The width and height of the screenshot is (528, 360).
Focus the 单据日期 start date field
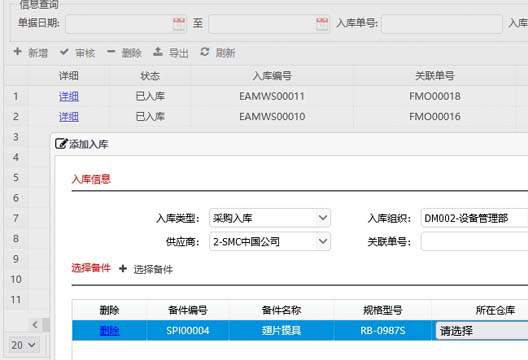(x=126, y=24)
